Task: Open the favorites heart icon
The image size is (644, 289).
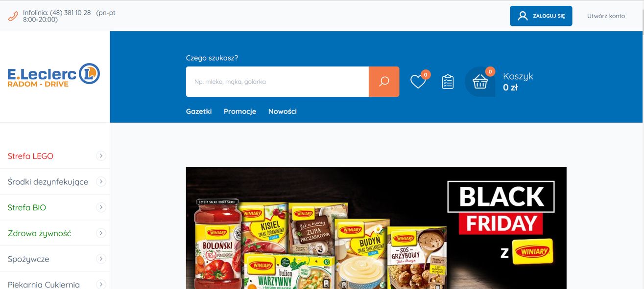Action: pyautogui.click(x=418, y=81)
